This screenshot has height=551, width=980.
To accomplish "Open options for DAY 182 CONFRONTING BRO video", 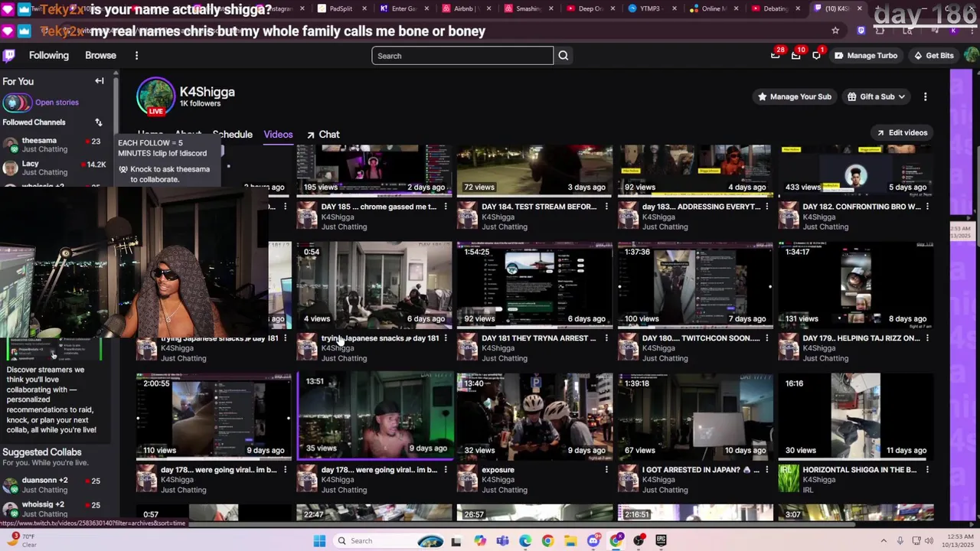I will tap(927, 207).
